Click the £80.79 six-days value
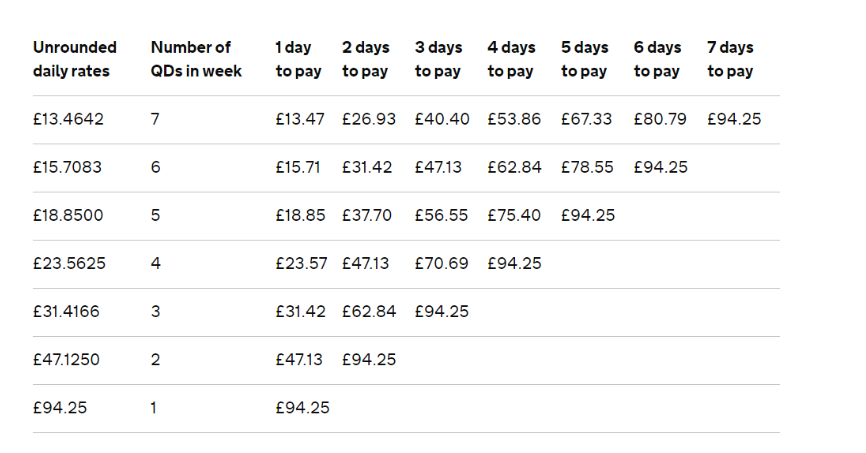Image resolution: width=866 pixels, height=453 pixels. (660, 119)
